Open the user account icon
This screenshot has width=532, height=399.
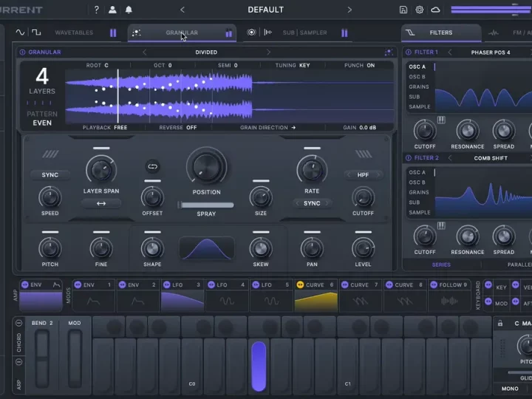tap(112, 10)
